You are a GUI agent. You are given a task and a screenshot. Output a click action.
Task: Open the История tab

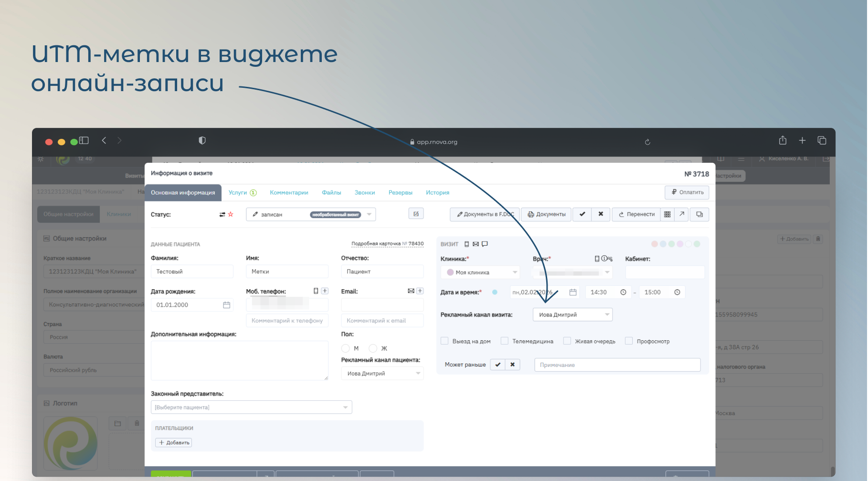point(437,193)
